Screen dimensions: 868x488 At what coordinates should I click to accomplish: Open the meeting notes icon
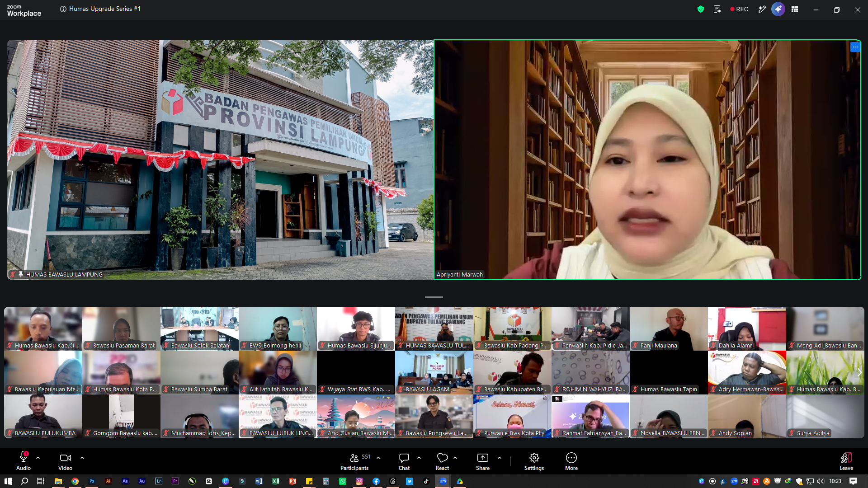(x=717, y=9)
